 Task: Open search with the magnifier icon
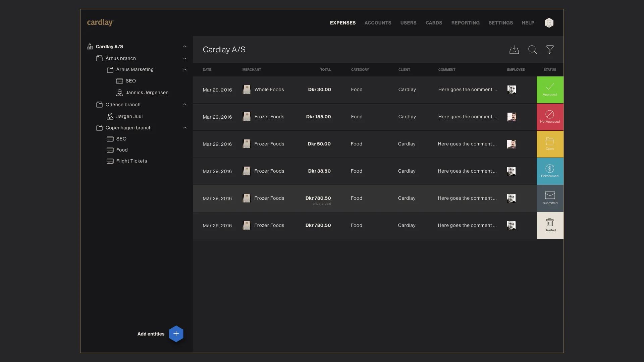tap(532, 50)
